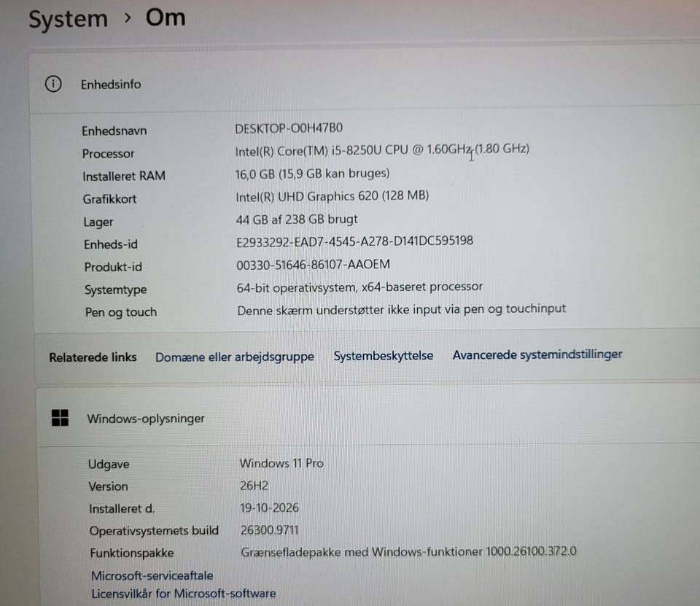Click the Enheds-id label
The height and width of the screenshot is (606, 700).
[x=111, y=244]
